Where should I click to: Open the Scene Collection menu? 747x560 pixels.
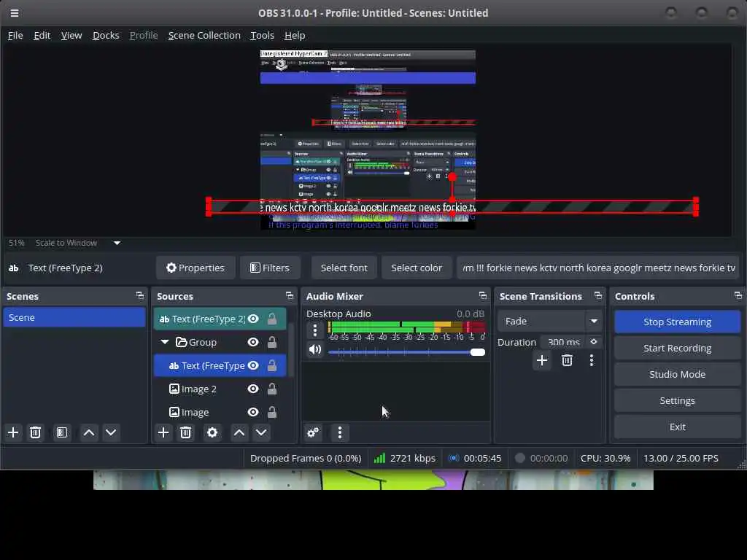[x=204, y=35]
